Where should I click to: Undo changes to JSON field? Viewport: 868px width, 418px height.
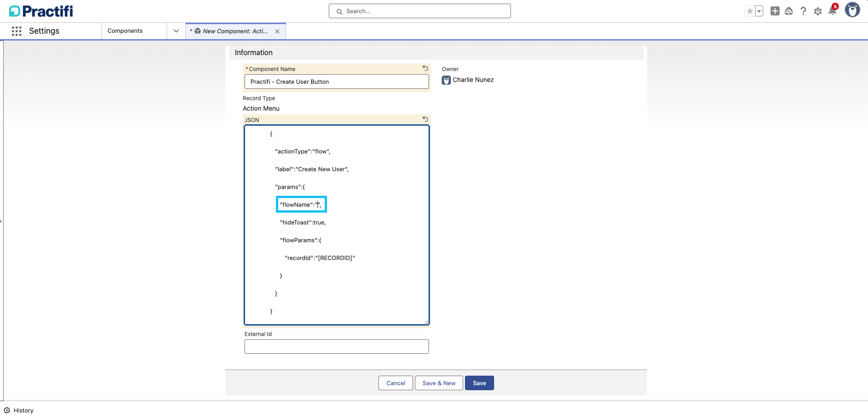[x=425, y=119]
